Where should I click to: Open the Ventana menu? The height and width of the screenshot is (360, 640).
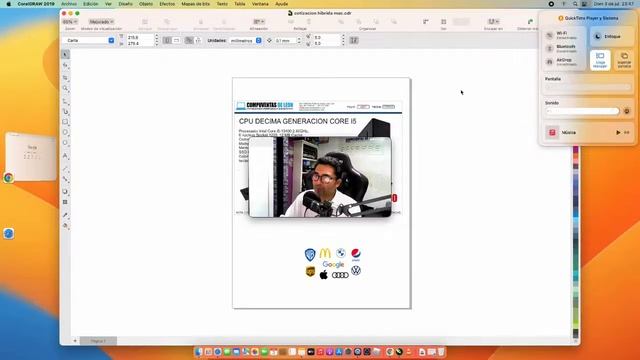[260, 4]
